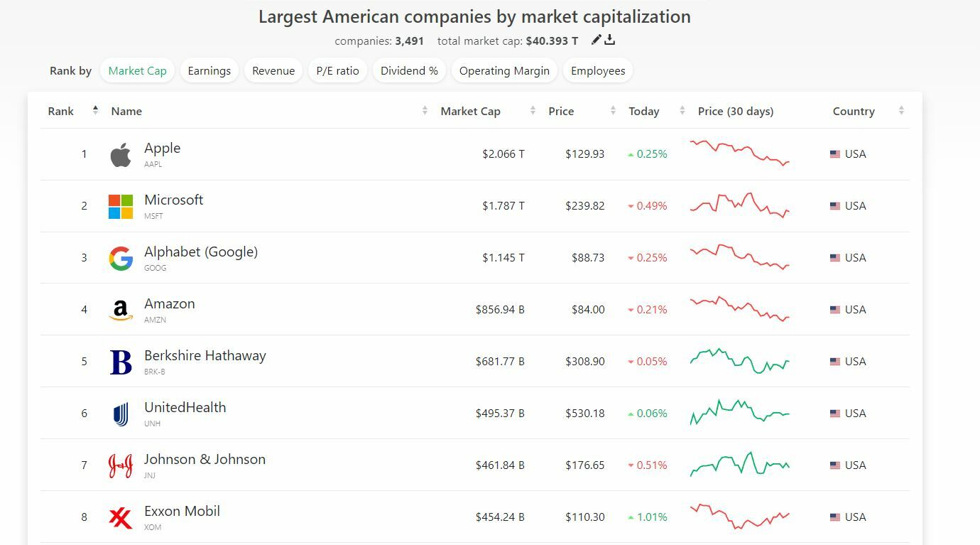Sort by Market Cap column header arrows

(x=533, y=111)
